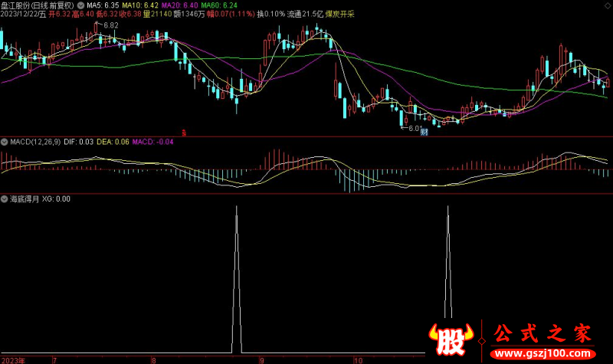
Task: Click the stock title 盘江股份(日线 前复权)
Action: [38, 5]
